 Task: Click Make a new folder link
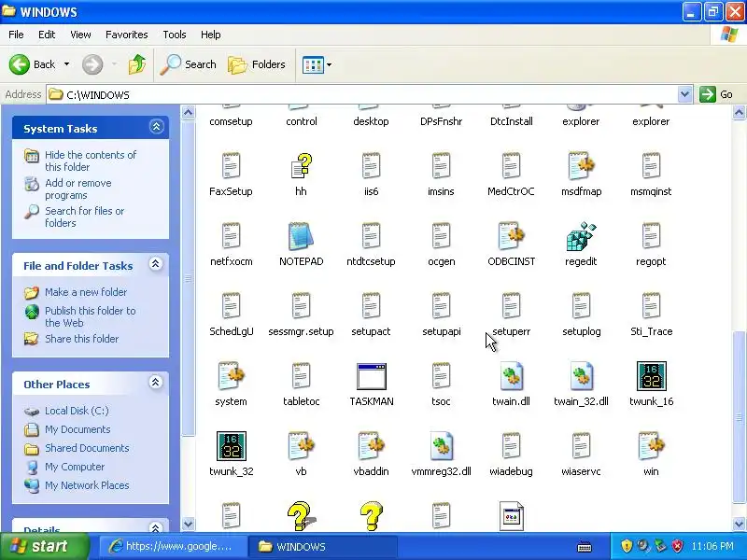pyautogui.click(x=86, y=292)
